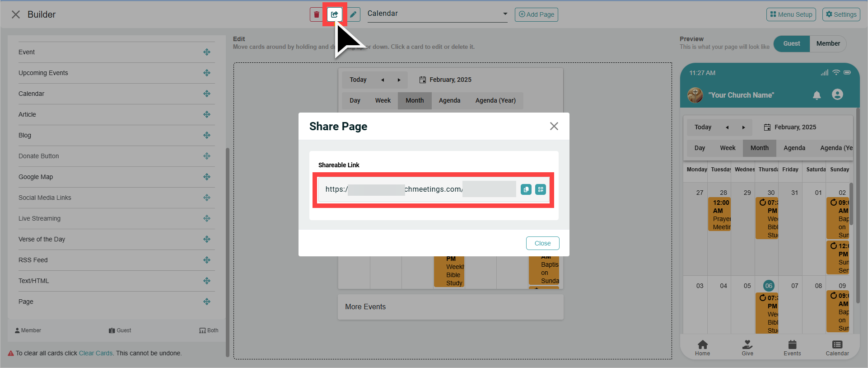Click the share page icon in toolbar
This screenshot has height=368, width=868.
coord(334,14)
